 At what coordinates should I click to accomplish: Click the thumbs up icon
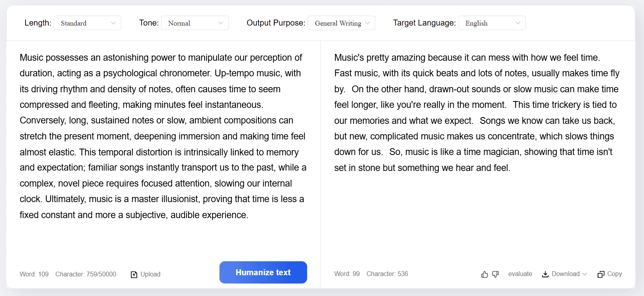[485, 274]
